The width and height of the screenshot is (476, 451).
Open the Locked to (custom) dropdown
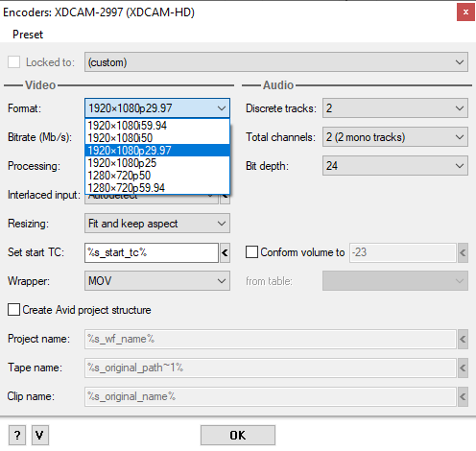pyautogui.click(x=276, y=62)
